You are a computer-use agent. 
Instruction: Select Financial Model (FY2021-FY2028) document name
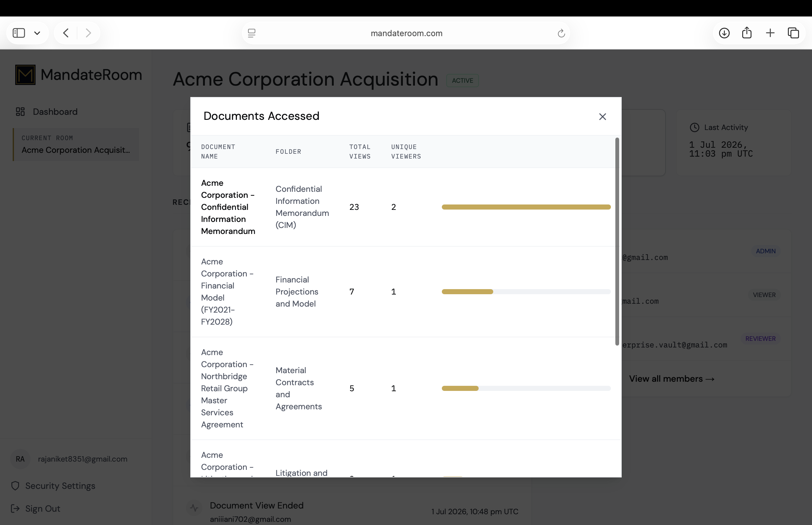[x=227, y=291]
